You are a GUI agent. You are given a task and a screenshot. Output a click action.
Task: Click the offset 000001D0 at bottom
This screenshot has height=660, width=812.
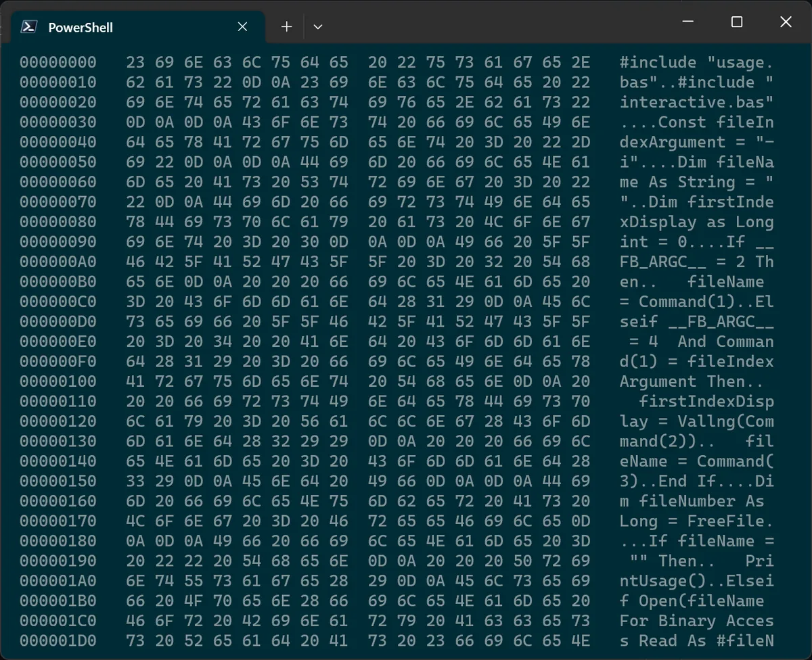[58, 640]
